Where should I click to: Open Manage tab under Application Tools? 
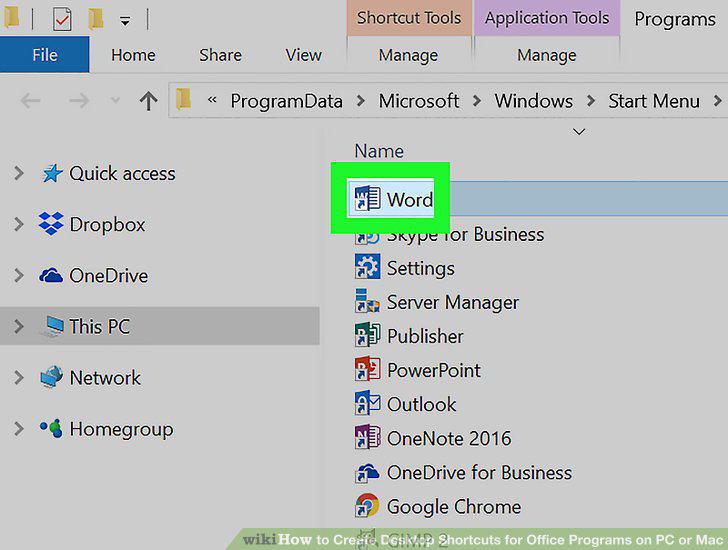point(546,55)
